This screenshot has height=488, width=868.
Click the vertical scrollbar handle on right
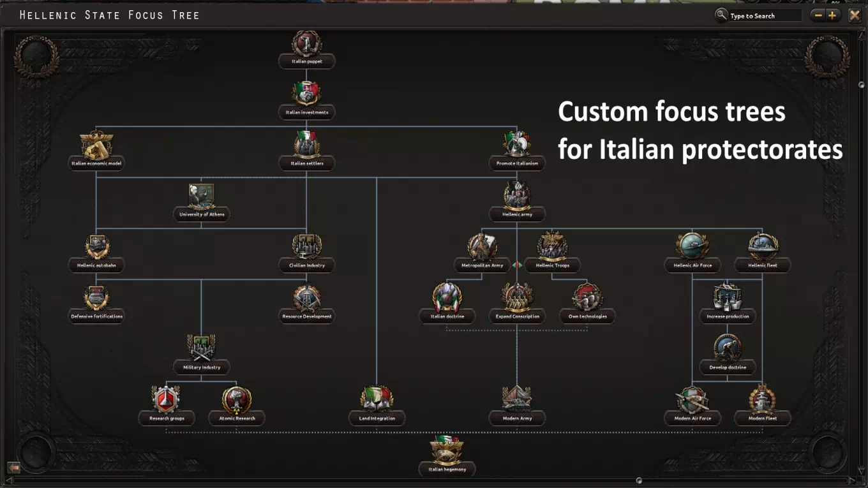pos(861,85)
